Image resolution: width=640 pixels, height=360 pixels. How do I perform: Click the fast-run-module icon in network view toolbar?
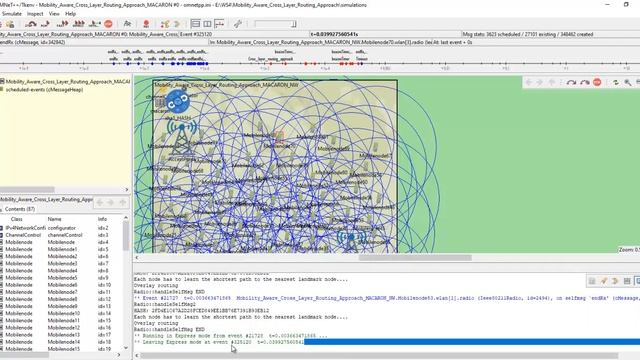pos(584,82)
